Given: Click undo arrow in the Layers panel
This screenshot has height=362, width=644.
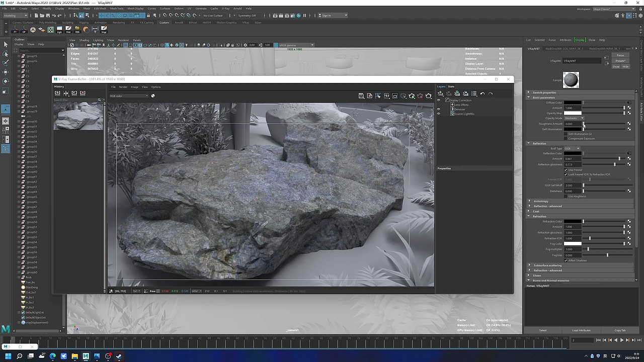Looking at the screenshot, I should 482,94.
